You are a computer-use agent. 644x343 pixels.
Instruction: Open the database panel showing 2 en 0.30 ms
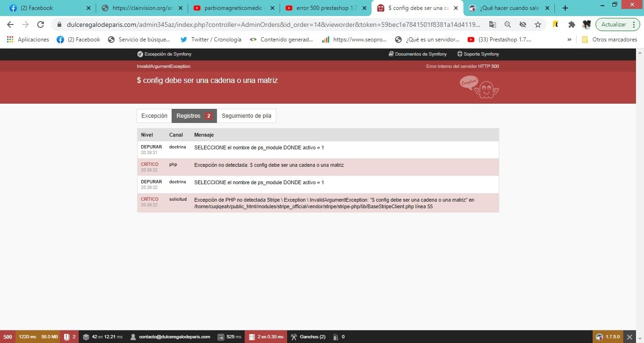coord(265,337)
